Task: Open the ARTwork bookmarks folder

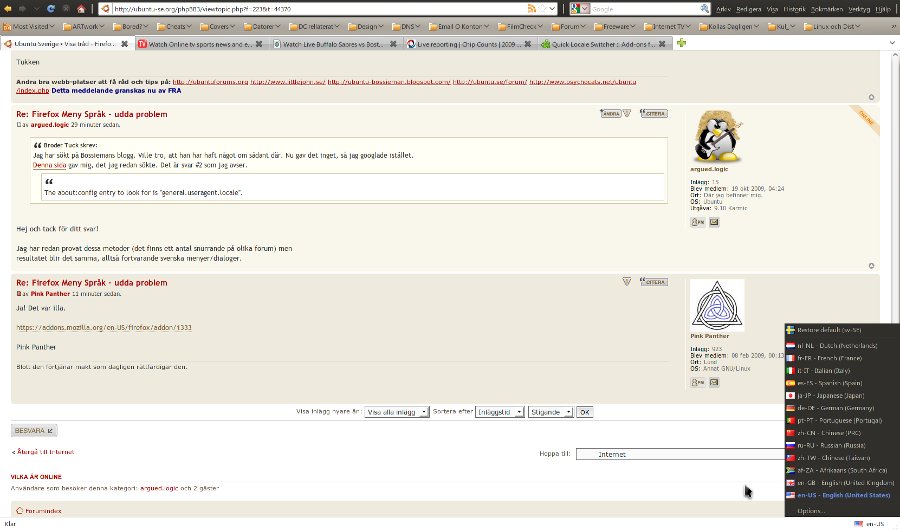Action: [x=84, y=26]
